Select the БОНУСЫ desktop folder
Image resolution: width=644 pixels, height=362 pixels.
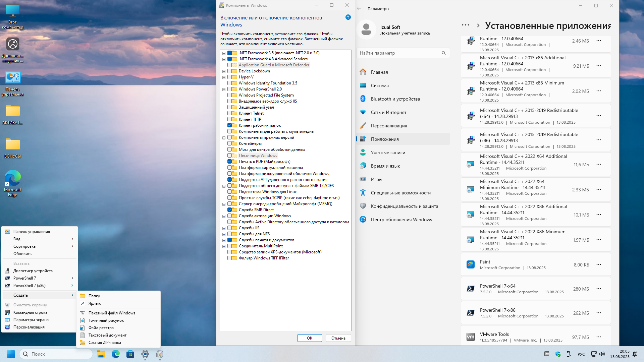[13, 148]
